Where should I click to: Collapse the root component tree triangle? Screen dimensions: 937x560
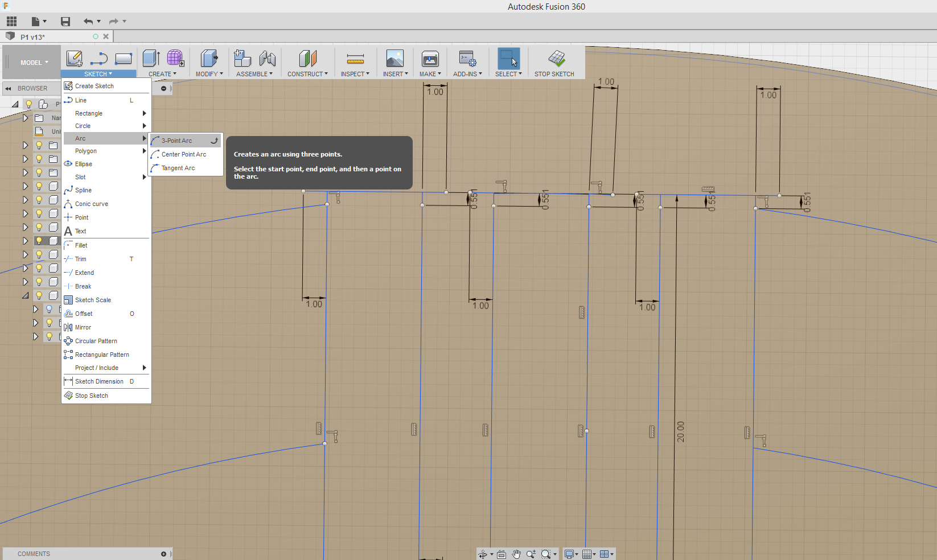tap(15, 104)
